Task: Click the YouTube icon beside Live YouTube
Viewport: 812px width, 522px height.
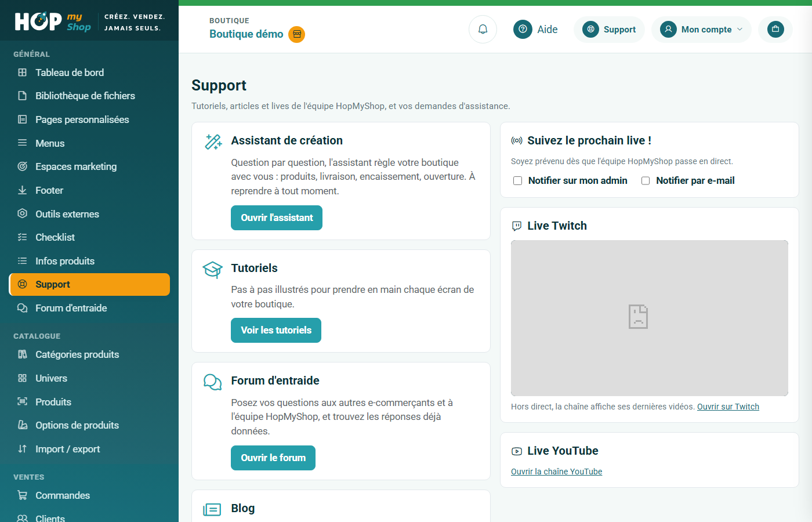Action: point(517,451)
